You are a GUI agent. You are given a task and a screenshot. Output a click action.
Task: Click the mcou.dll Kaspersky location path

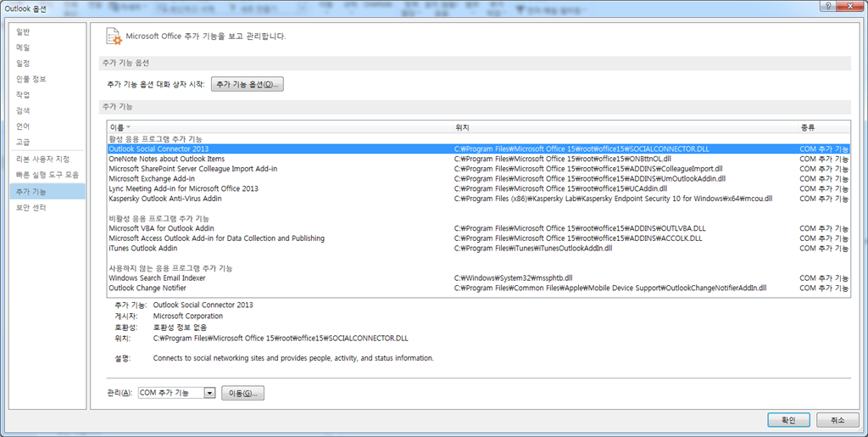[x=613, y=199]
